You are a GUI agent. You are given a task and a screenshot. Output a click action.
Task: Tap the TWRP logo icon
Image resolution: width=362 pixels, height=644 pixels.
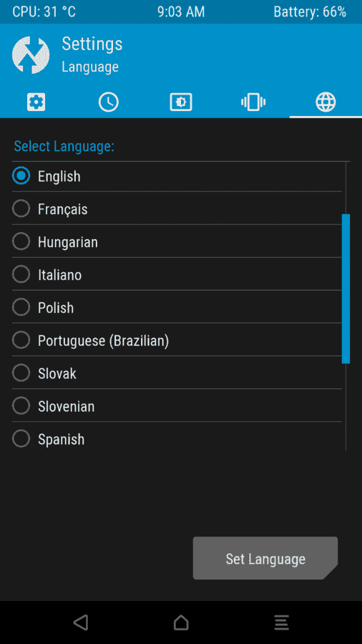click(31, 54)
